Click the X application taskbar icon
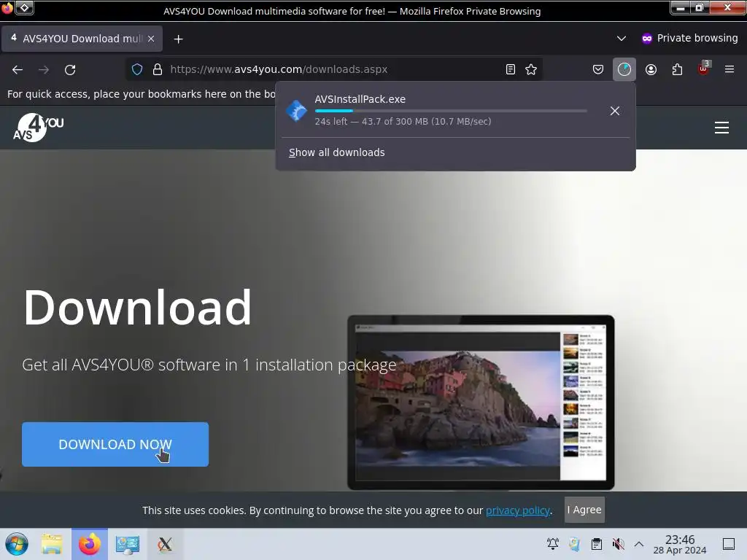 [x=165, y=544]
